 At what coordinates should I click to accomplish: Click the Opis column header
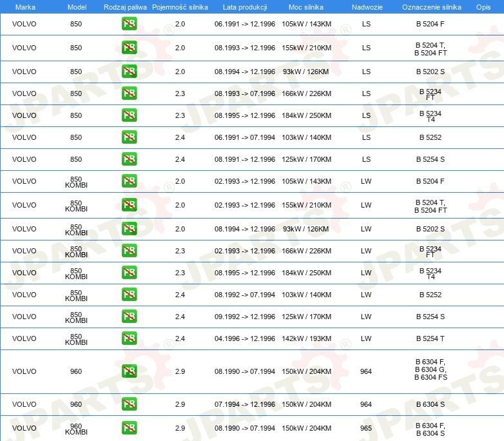483,6
